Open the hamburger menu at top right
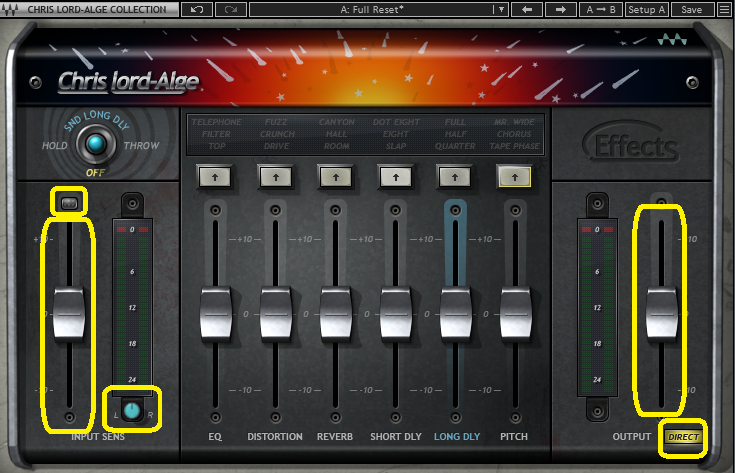735x473 pixels. [x=724, y=9]
